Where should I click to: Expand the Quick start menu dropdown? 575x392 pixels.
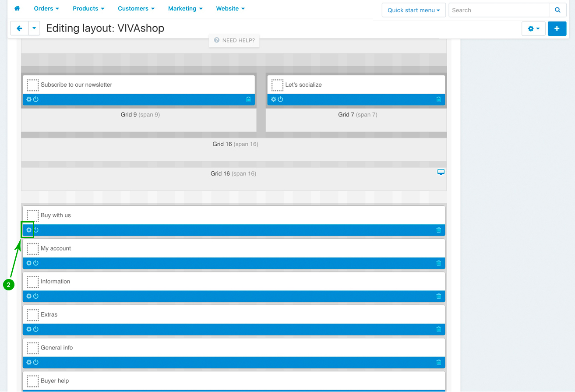[x=413, y=10]
